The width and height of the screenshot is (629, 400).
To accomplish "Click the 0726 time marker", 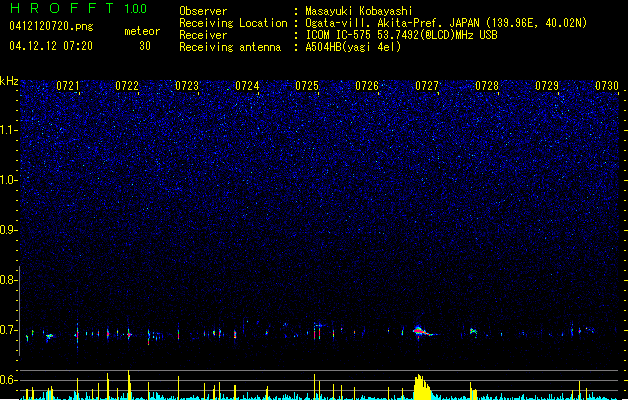I will coord(367,86).
